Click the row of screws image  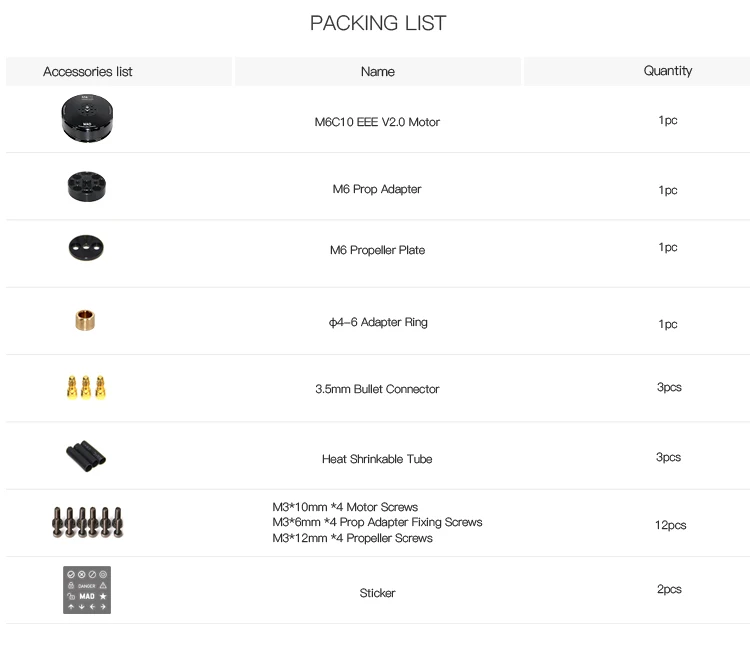[87, 522]
